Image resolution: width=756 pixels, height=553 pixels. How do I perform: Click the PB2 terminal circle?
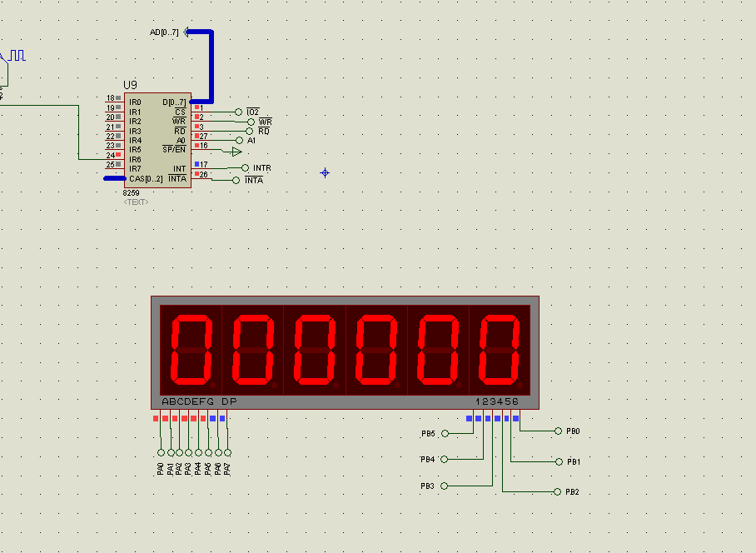[x=557, y=491]
